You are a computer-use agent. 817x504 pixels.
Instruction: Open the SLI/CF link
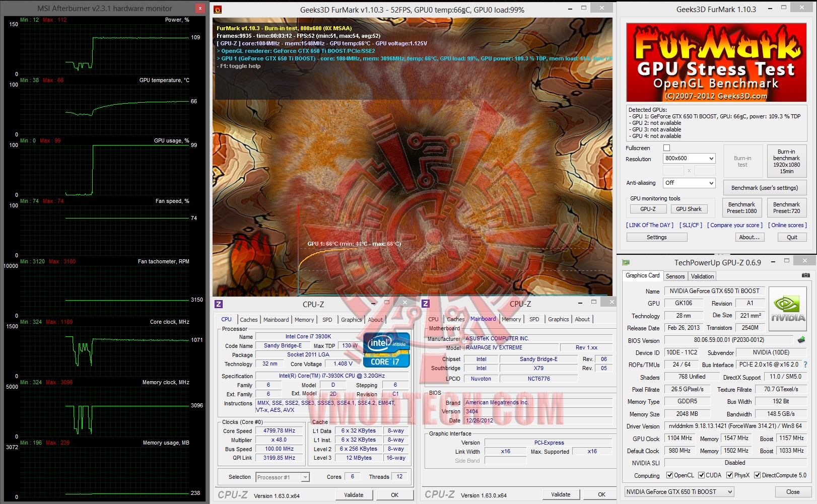[x=691, y=225]
